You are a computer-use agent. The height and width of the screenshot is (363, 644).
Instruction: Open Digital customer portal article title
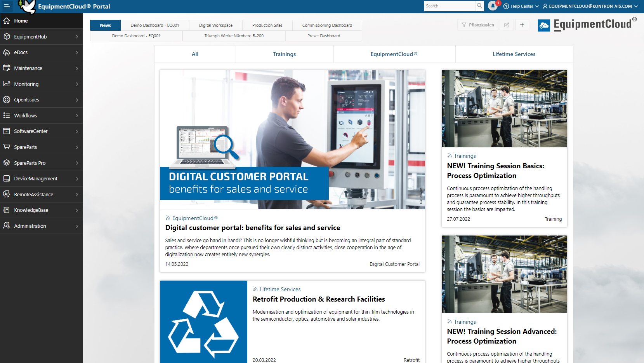(x=253, y=228)
